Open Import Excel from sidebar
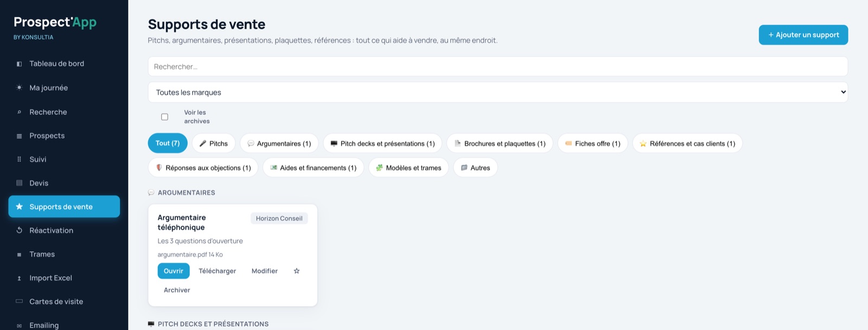 click(64, 278)
